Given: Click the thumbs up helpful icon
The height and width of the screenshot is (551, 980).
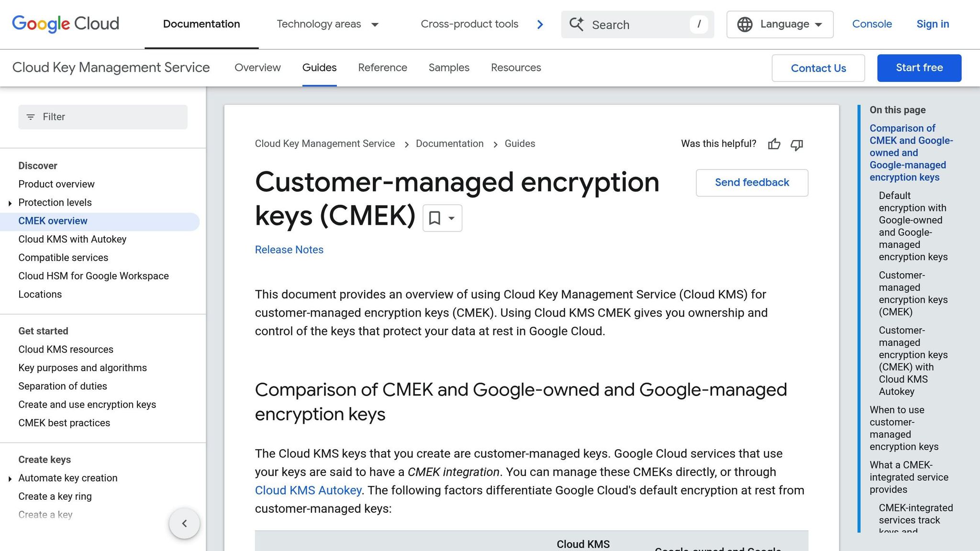Looking at the screenshot, I should (x=774, y=144).
